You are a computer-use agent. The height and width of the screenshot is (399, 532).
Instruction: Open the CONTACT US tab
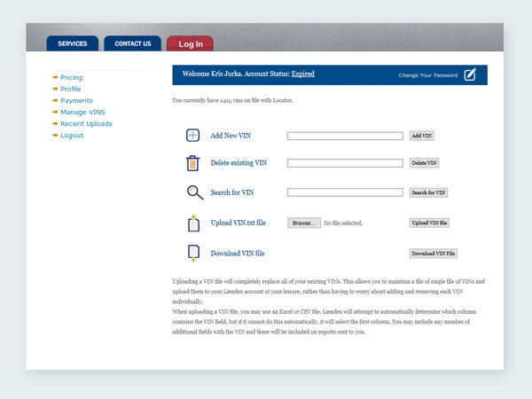point(132,43)
